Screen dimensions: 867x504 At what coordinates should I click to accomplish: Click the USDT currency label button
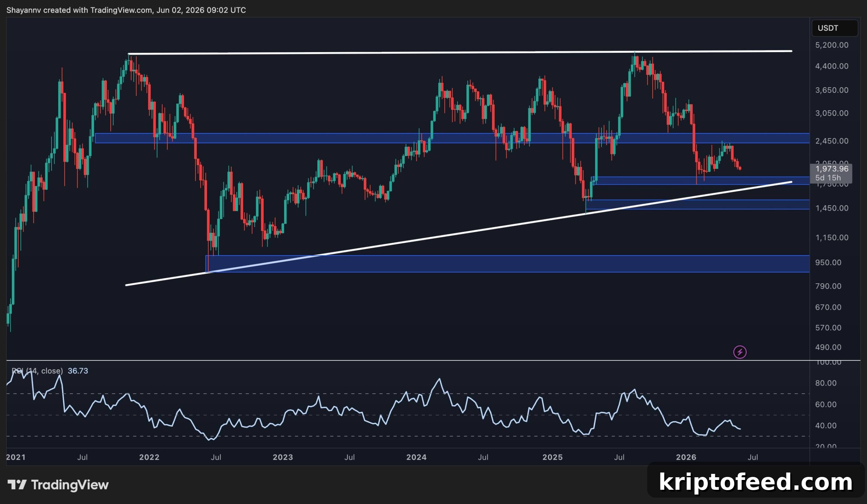(x=834, y=28)
